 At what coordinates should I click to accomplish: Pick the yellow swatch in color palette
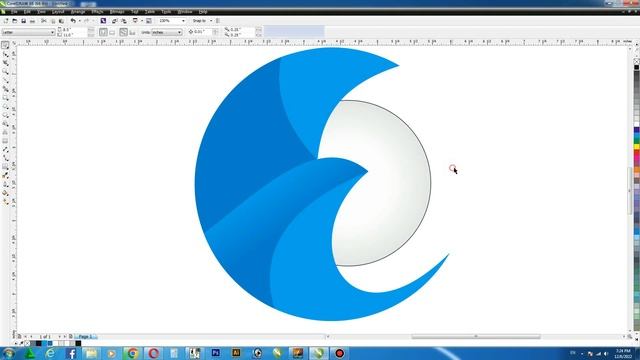(637, 147)
